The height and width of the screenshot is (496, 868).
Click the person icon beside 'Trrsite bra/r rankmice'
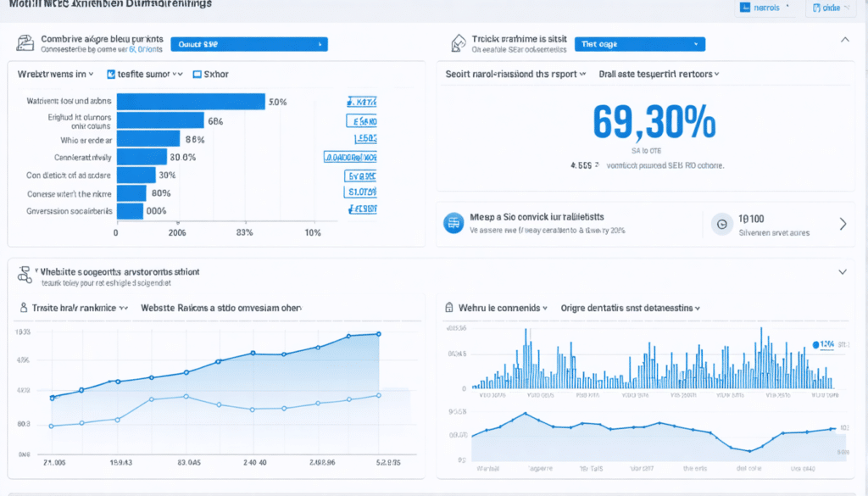tap(23, 308)
